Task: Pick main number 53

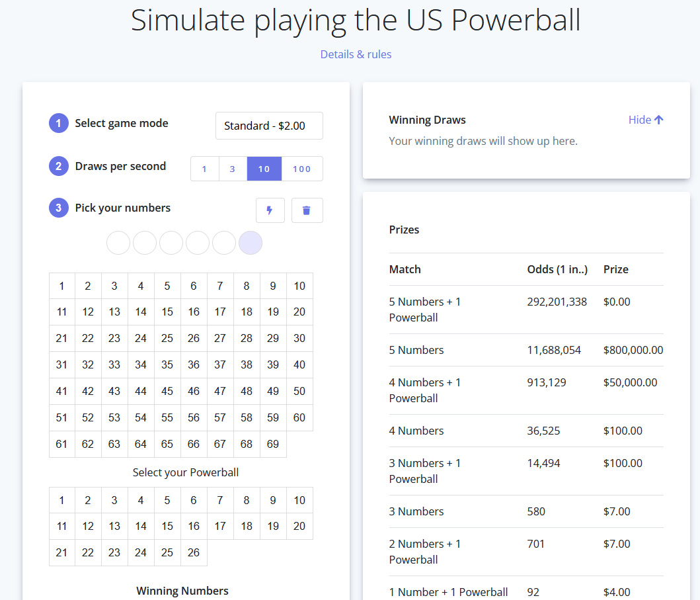Action: click(x=114, y=417)
